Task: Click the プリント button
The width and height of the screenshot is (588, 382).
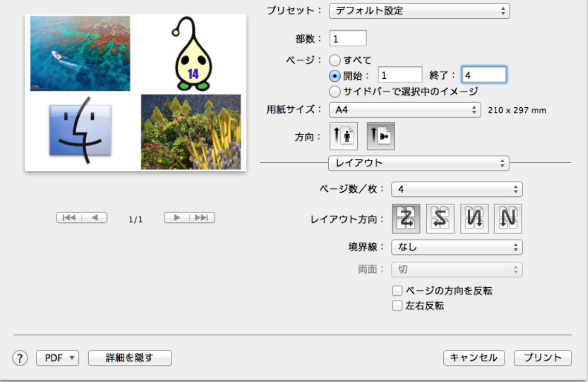Action: pyautogui.click(x=542, y=358)
